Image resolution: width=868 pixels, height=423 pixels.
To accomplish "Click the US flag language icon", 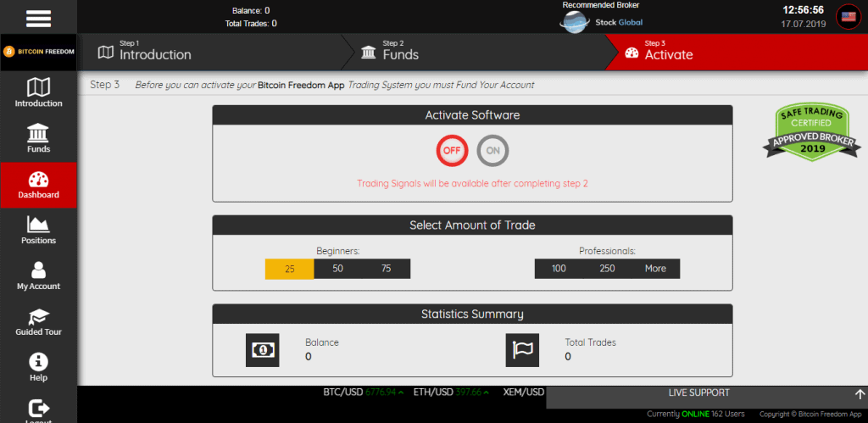I will click(849, 17).
